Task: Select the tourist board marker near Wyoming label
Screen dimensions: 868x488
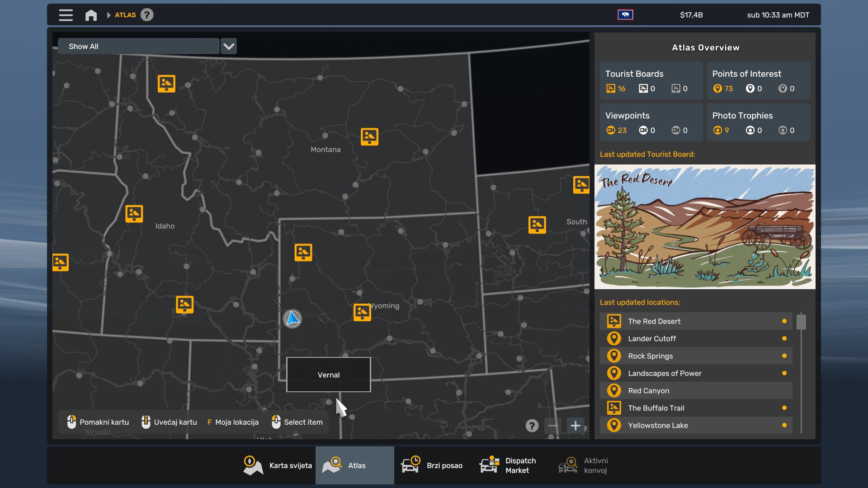Action: [362, 312]
